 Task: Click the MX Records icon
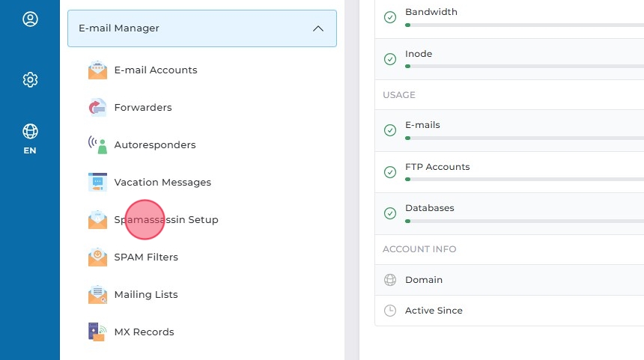point(97,332)
